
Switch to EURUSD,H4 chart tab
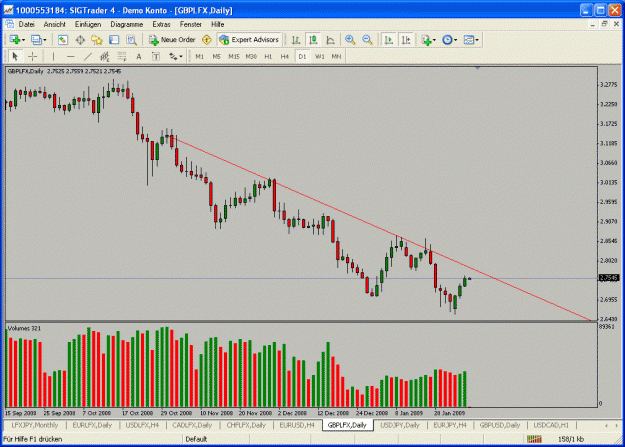297,425
